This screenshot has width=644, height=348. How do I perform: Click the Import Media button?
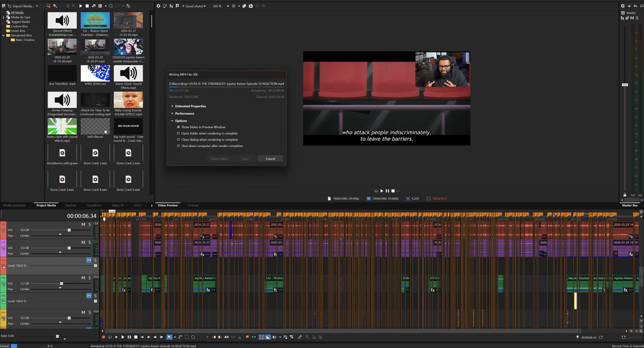coord(21,6)
